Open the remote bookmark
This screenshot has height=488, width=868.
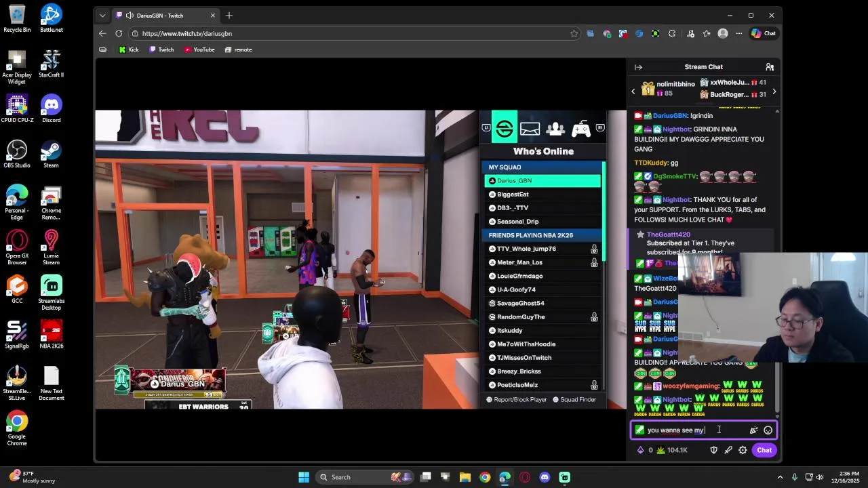(x=238, y=49)
